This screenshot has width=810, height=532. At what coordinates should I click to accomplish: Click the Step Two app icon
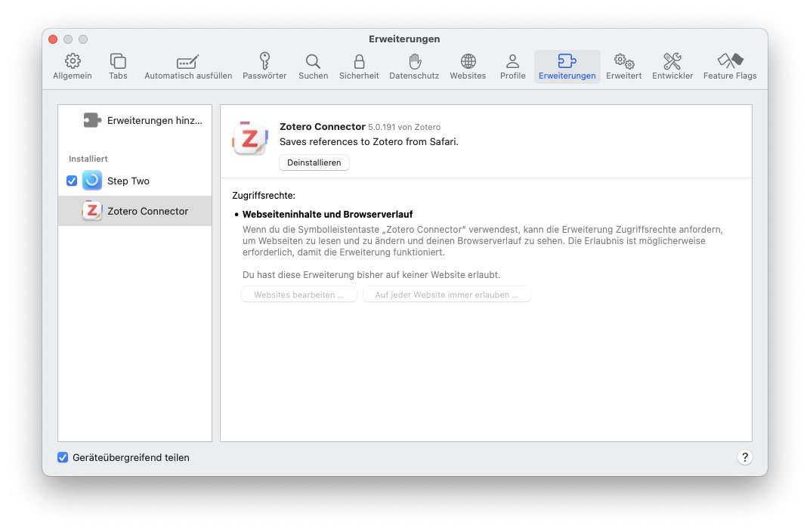click(92, 181)
